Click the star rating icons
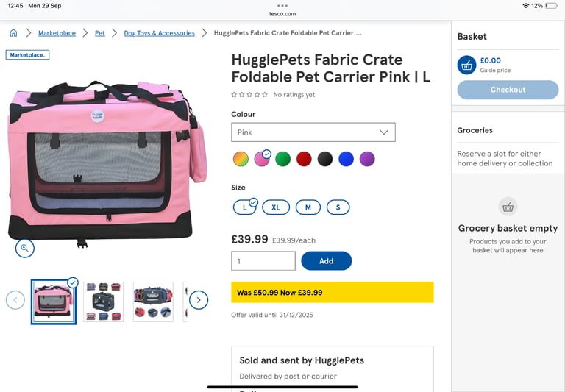Viewport: 565px width, 392px height. [249, 95]
